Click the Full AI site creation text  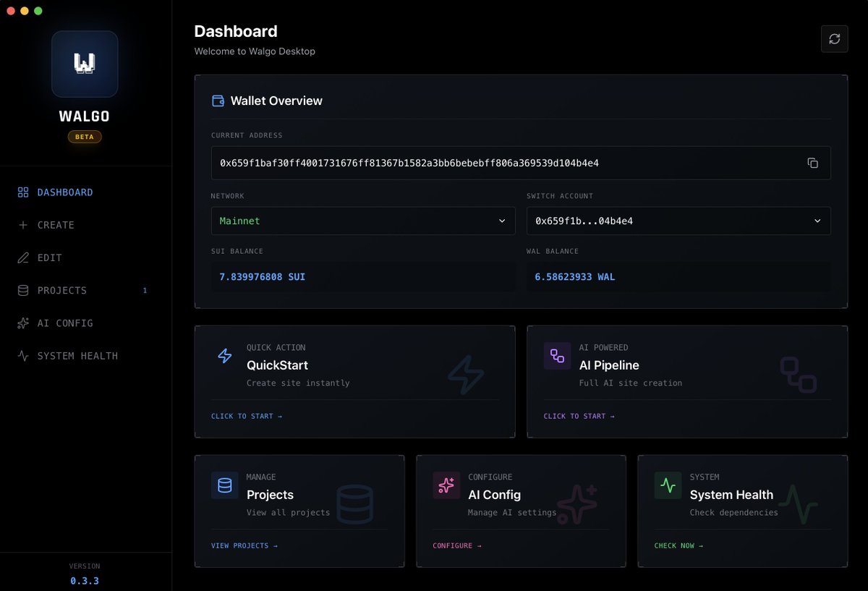click(631, 383)
